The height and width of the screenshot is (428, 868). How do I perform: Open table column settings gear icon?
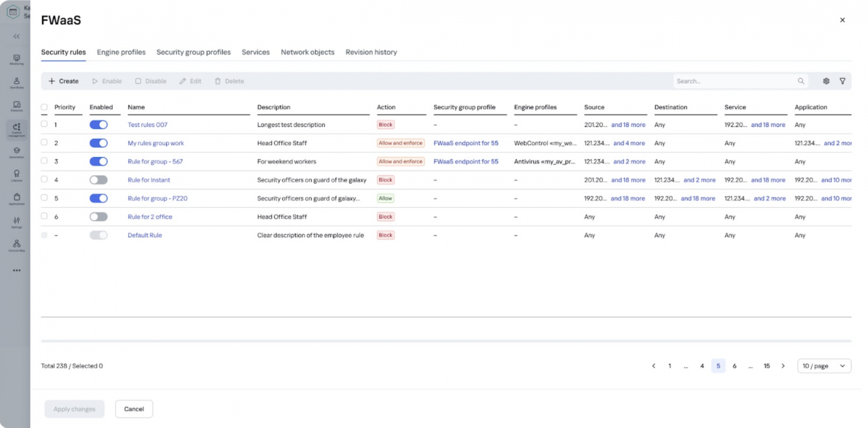[826, 81]
